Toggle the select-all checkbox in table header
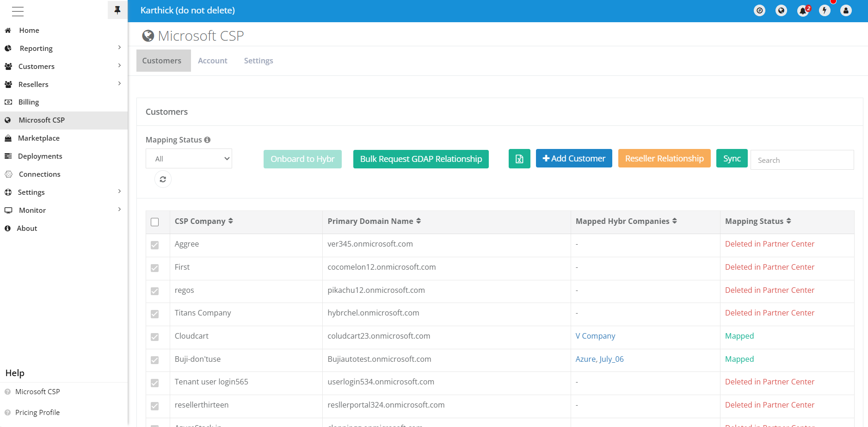Image resolution: width=868 pixels, height=427 pixels. (x=155, y=222)
